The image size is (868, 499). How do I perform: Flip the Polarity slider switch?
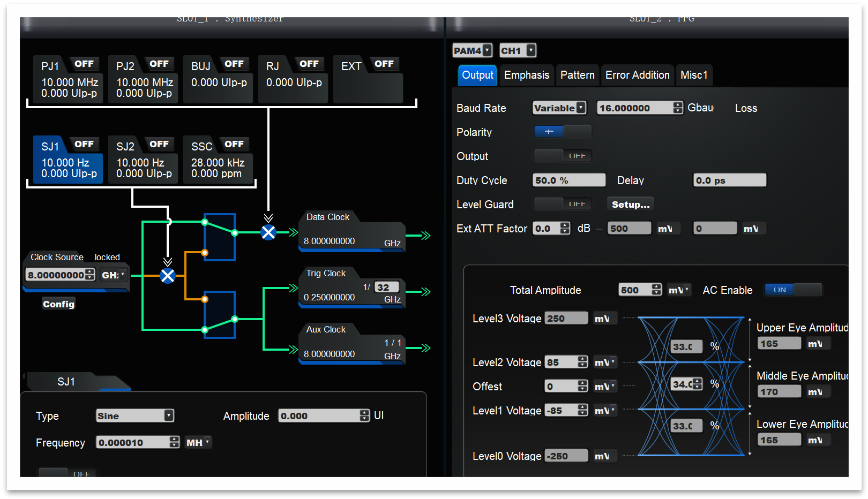click(x=563, y=132)
